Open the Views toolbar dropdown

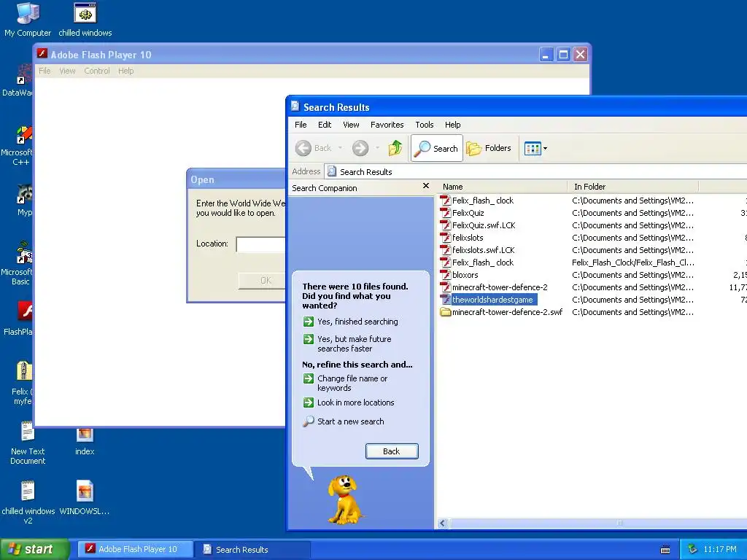point(535,148)
